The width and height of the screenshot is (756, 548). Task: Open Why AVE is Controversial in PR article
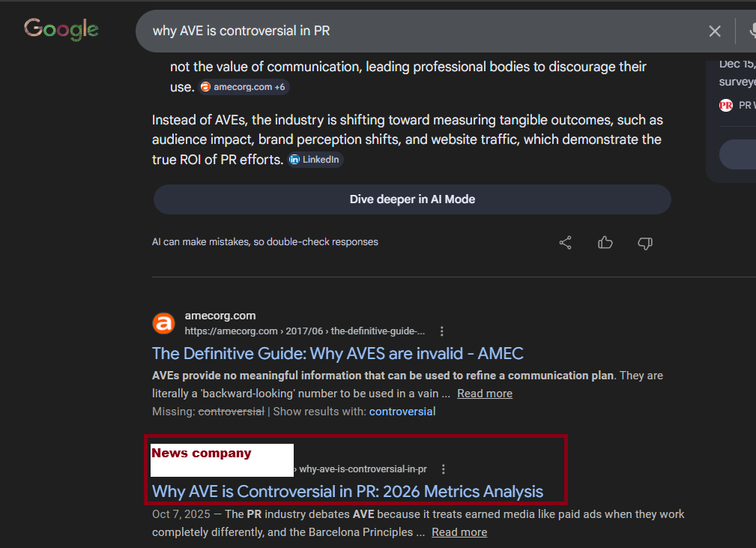point(347,492)
